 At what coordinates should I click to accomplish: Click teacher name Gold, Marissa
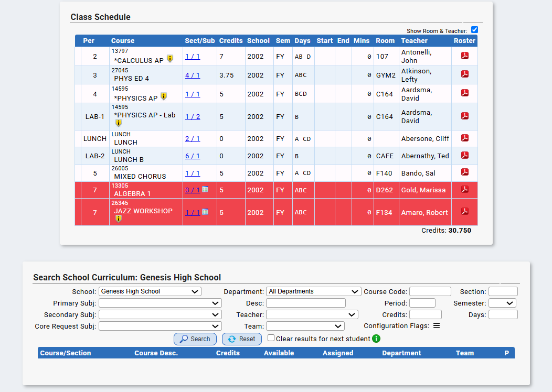tap(423, 190)
